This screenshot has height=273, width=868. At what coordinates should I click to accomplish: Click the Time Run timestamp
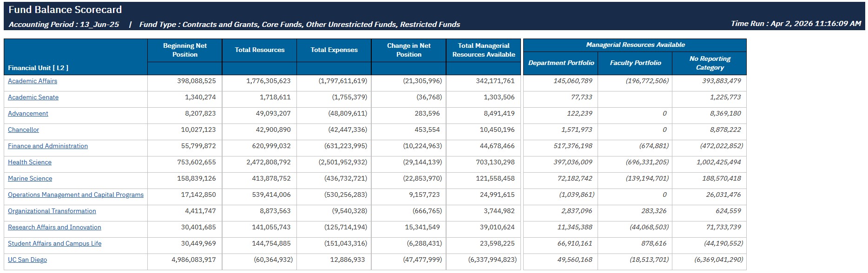(x=796, y=24)
